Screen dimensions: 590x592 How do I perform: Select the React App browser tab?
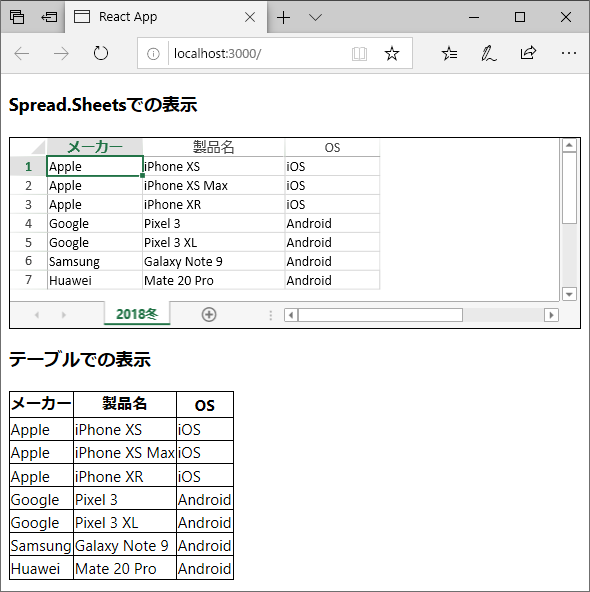[166, 17]
